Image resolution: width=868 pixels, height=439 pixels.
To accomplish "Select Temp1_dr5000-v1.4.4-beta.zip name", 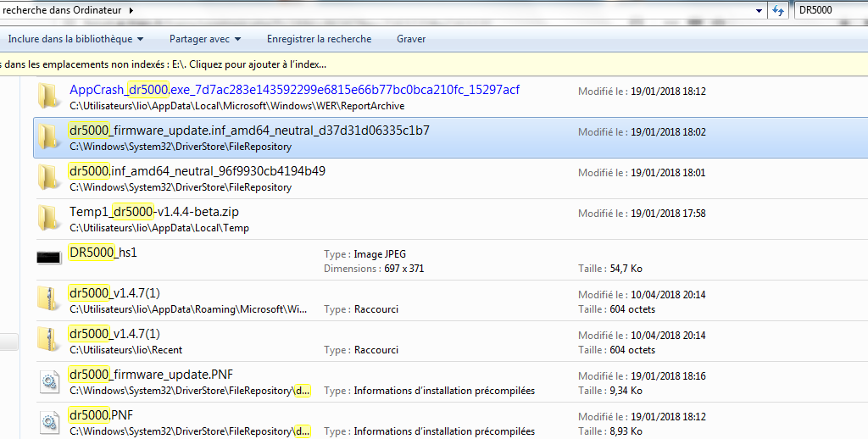I will point(154,212).
